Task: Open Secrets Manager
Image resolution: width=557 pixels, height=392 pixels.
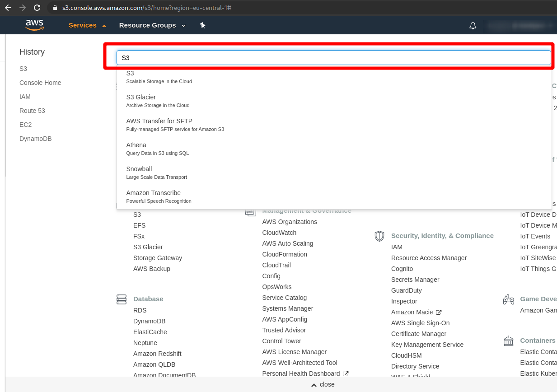Action: 415,280
